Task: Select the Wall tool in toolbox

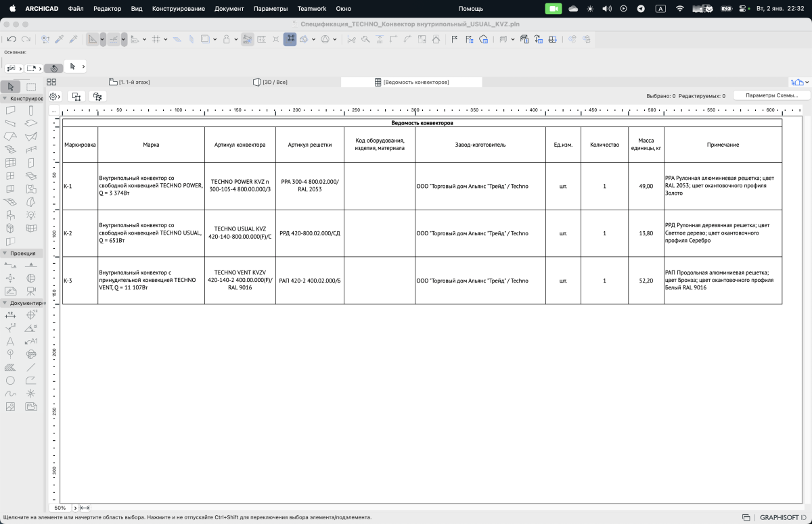Action: pyautogui.click(x=11, y=110)
